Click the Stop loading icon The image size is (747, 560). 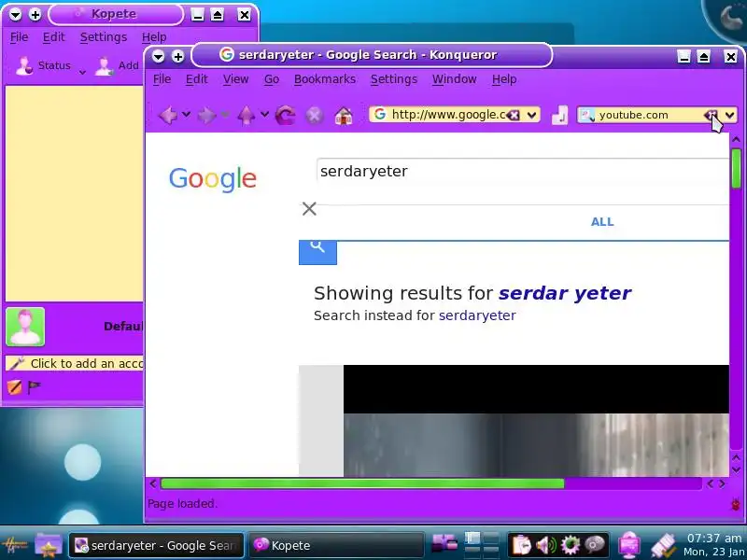pyautogui.click(x=314, y=115)
